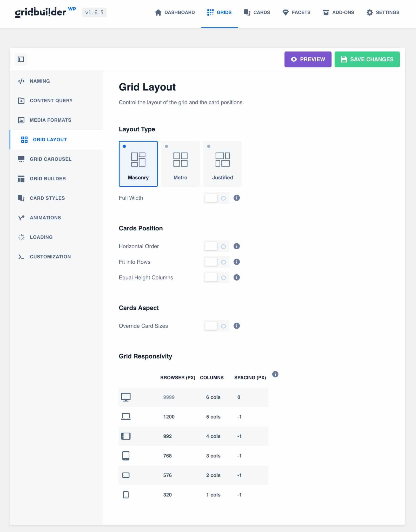416x532 pixels.
Task: Select the Metro layout type
Action: point(180,164)
